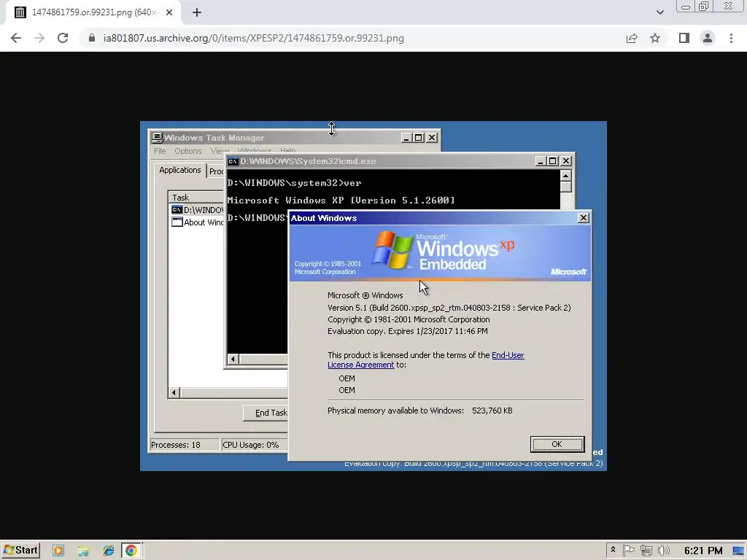This screenshot has width=747, height=560.
Task: Open the browser three-dot menu
Action: pos(731,38)
